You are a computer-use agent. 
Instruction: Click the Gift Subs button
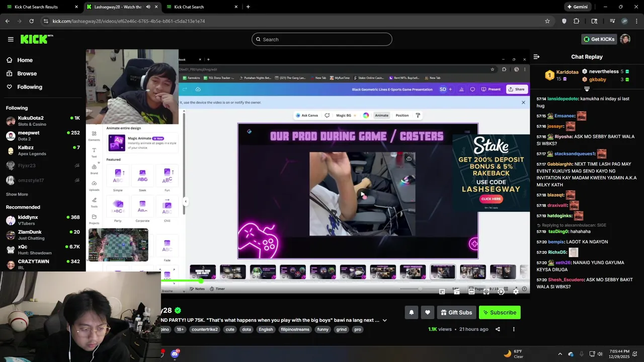tap(456, 312)
